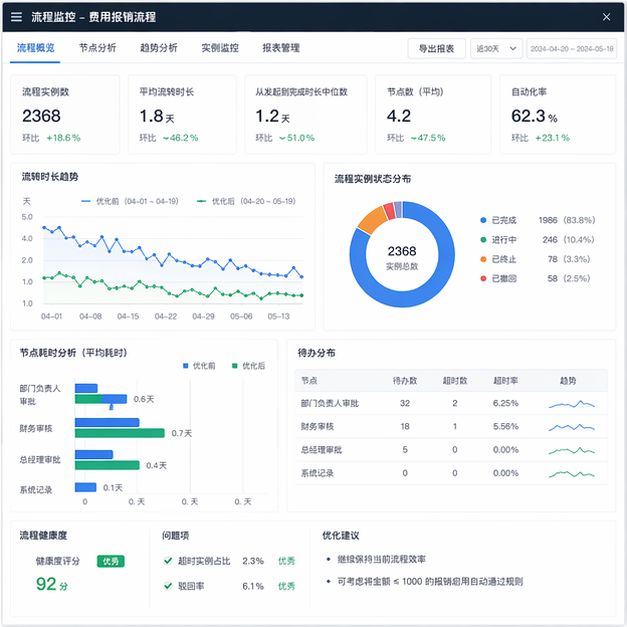Click the red donut chart segment

pyautogui.click(x=389, y=211)
